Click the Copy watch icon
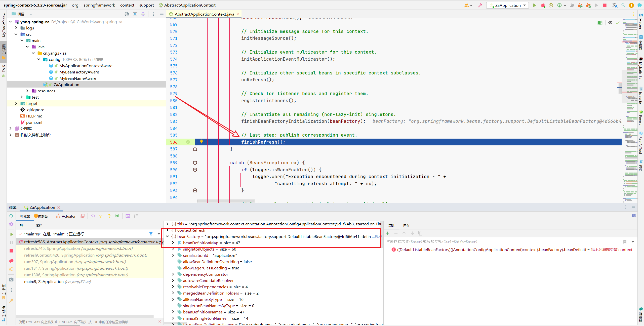The image size is (644, 326). click(420, 233)
